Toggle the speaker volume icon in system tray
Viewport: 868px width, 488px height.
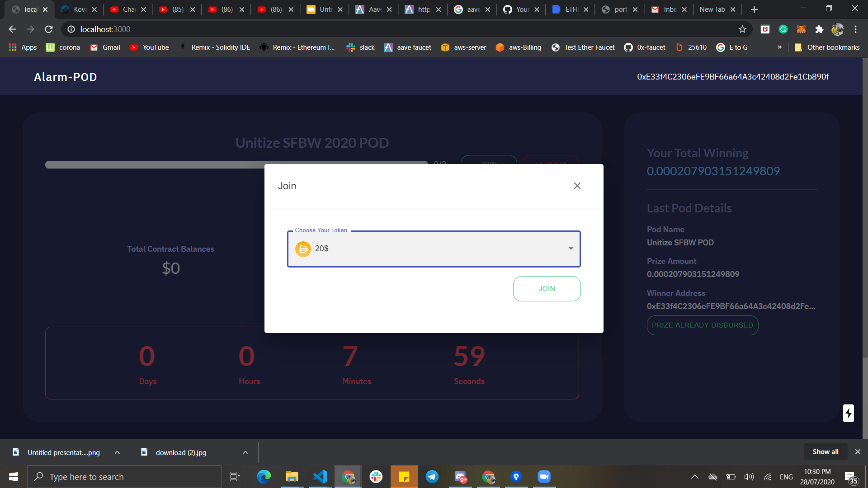click(749, 477)
